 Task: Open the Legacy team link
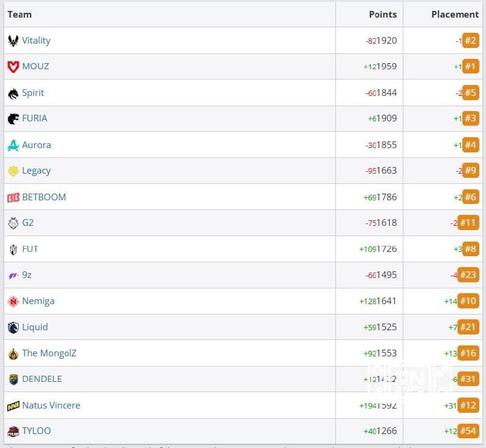click(36, 171)
